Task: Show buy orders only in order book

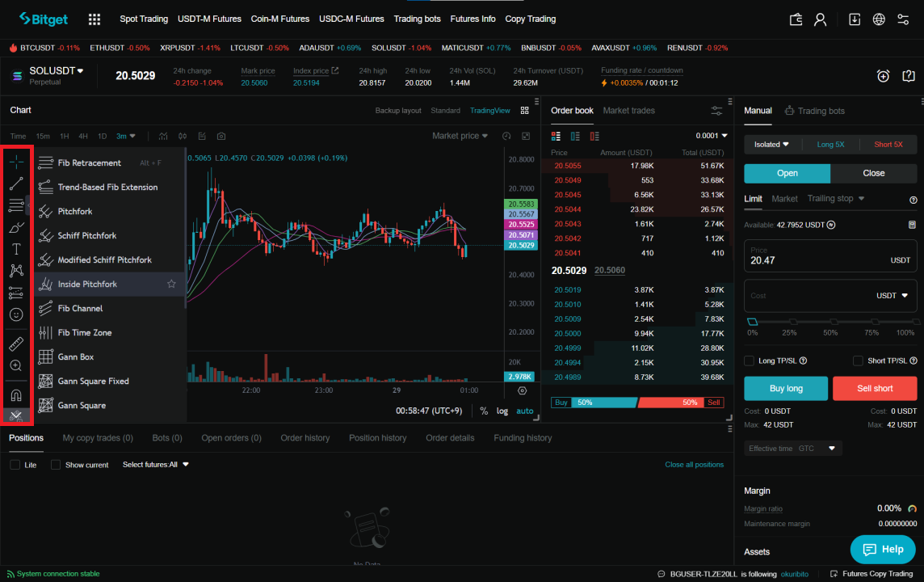Action: pos(575,137)
